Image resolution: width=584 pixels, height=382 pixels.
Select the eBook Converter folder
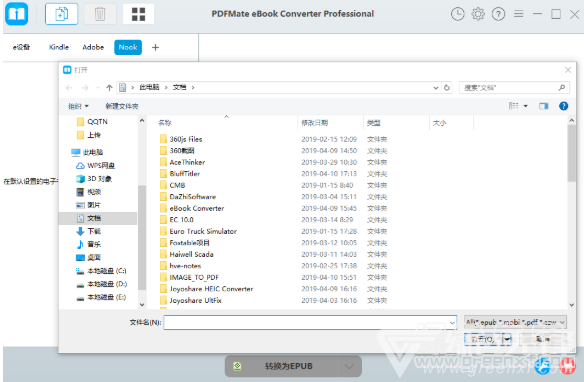(192, 208)
